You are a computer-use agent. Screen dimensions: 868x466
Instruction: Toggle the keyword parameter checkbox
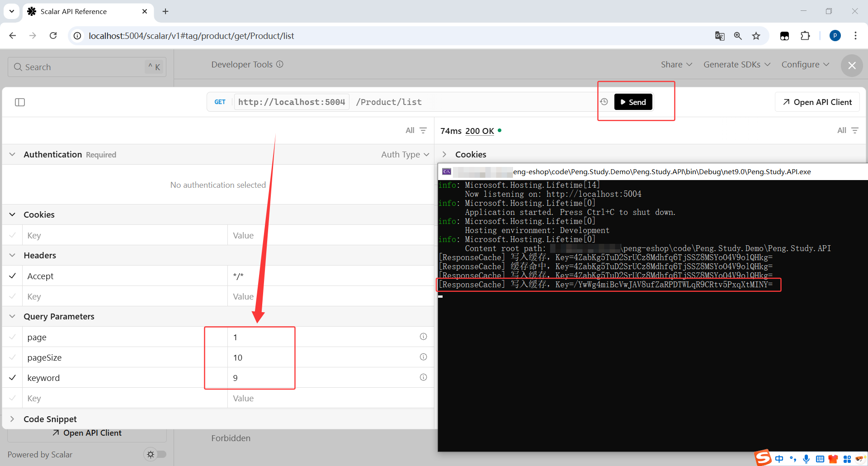pyautogui.click(x=13, y=378)
